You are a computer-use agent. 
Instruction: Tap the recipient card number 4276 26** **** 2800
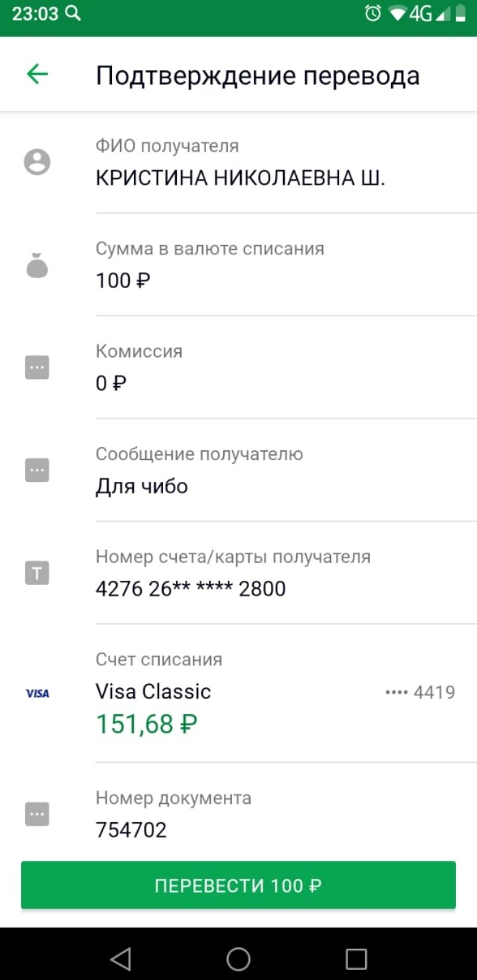point(191,589)
